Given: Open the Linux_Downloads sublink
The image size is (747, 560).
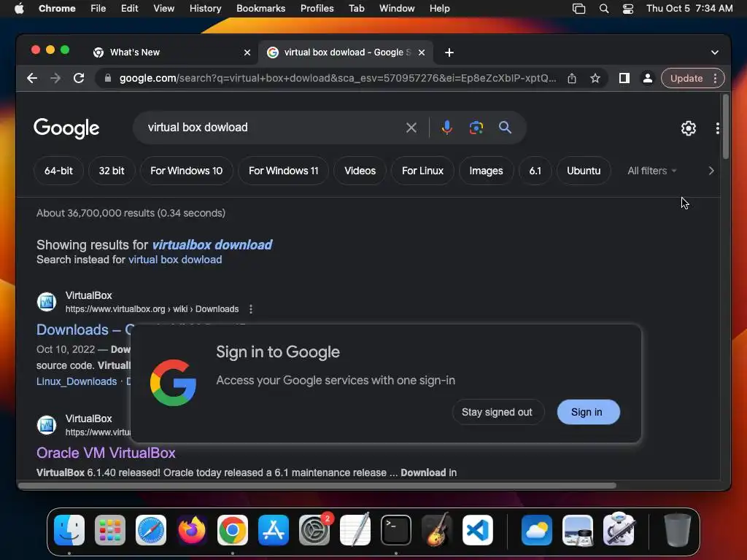Looking at the screenshot, I should tap(76, 381).
